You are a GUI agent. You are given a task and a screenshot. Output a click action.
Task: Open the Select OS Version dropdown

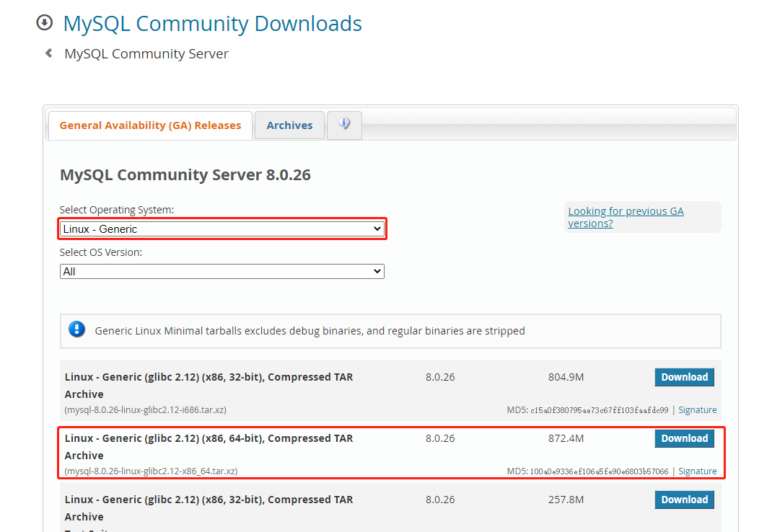tap(222, 271)
